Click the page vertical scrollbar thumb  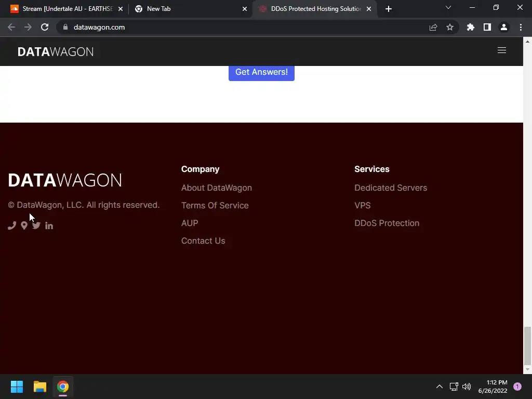527,345
